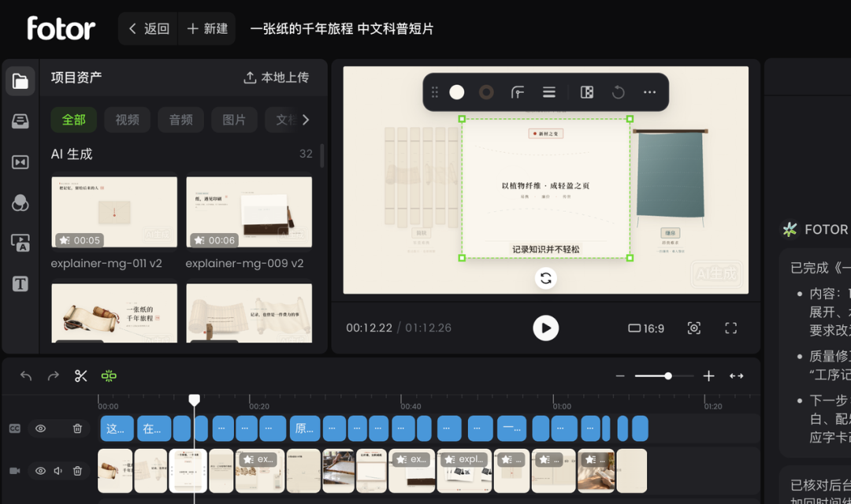Image resolution: width=851 pixels, height=504 pixels.
Task: Click the 新建 new project button
Action: [x=207, y=29]
